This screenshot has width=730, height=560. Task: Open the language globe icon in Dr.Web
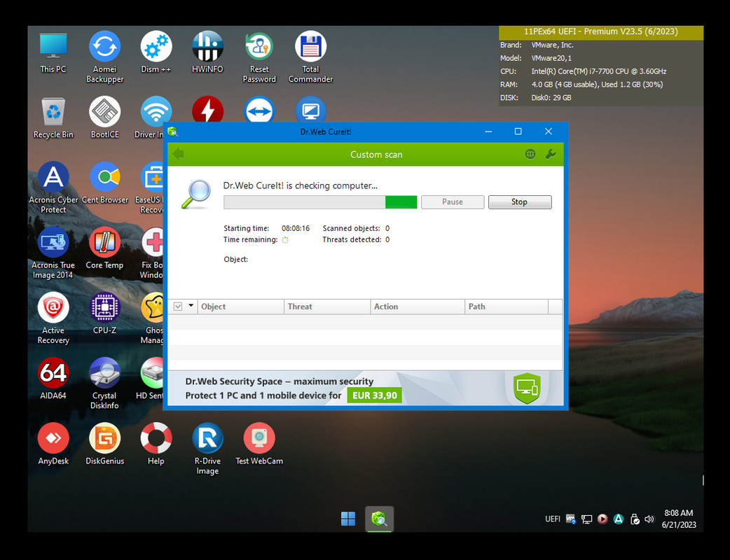[530, 154]
